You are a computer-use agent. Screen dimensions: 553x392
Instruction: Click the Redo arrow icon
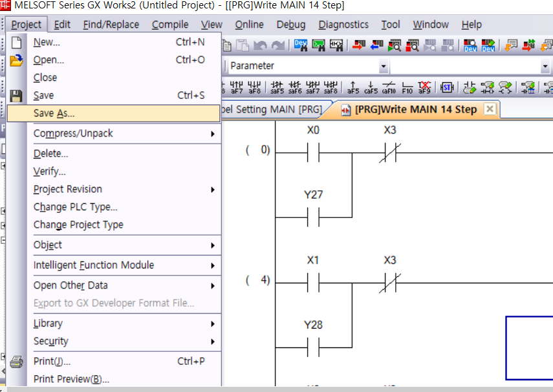click(x=278, y=45)
